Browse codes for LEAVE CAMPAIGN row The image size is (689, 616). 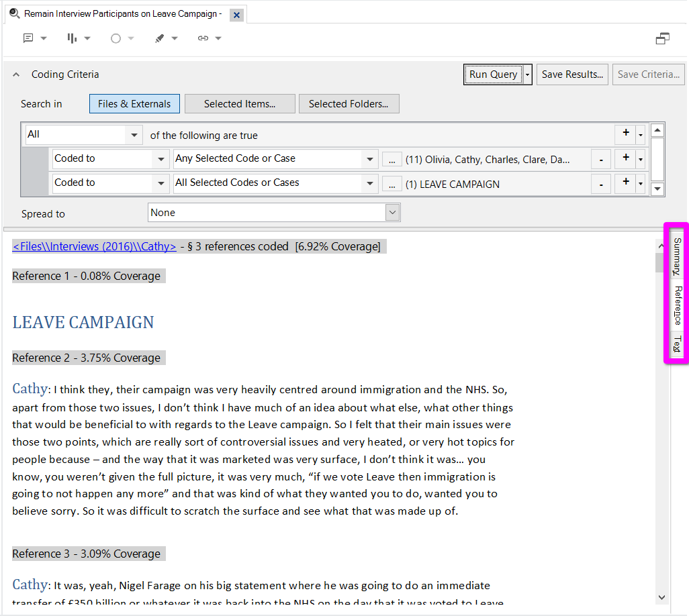pos(392,184)
